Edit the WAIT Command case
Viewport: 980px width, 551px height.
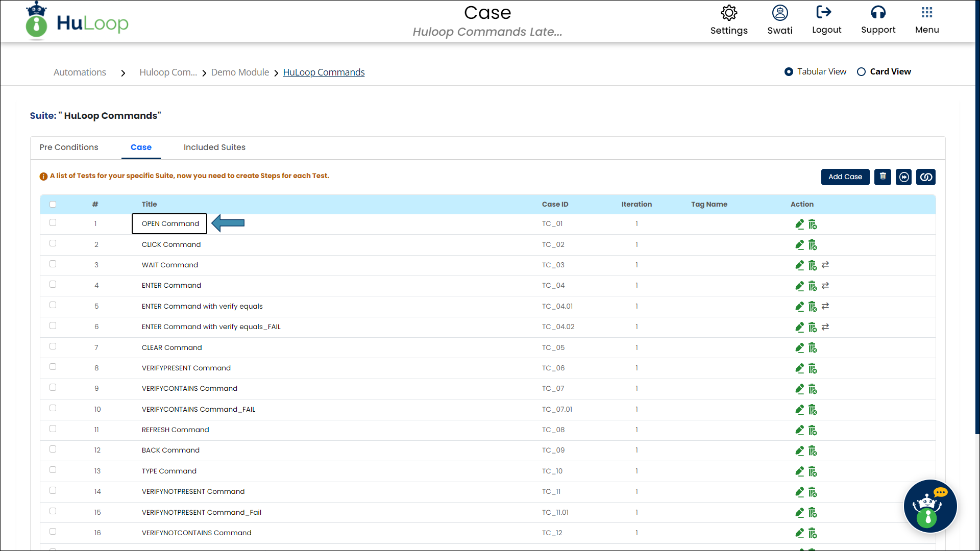coord(800,265)
